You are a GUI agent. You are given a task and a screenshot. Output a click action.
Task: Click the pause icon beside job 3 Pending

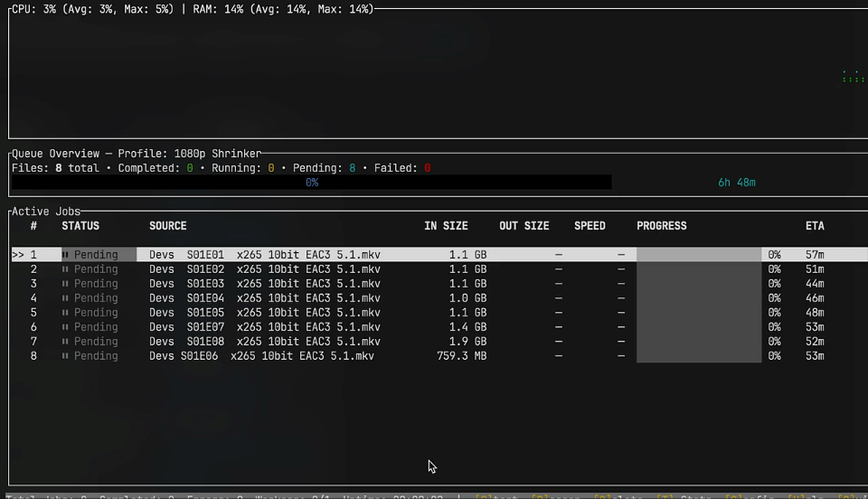[65, 284]
